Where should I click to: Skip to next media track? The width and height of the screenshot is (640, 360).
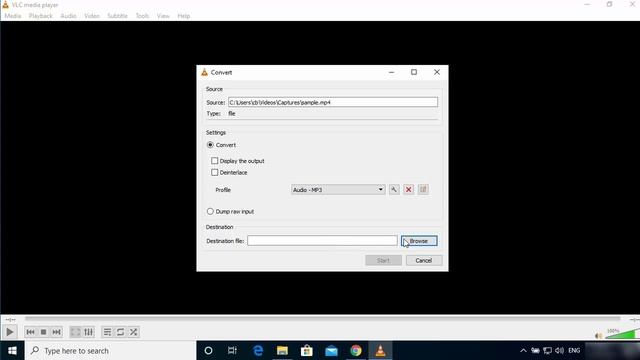point(56,332)
